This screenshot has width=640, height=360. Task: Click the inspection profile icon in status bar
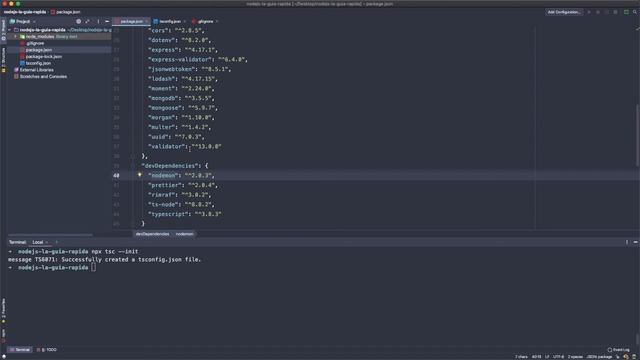tap(626, 357)
